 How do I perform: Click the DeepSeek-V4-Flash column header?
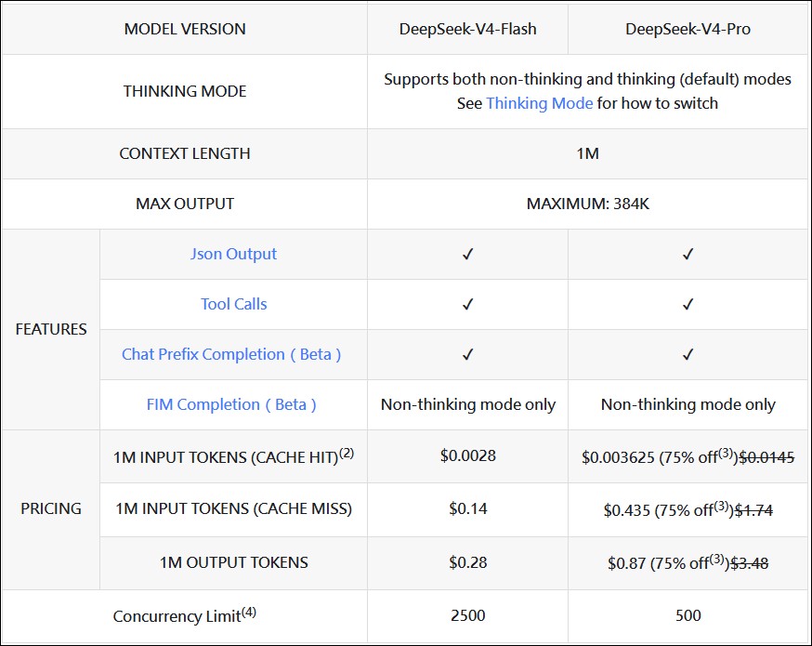click(x=467, y=29)
